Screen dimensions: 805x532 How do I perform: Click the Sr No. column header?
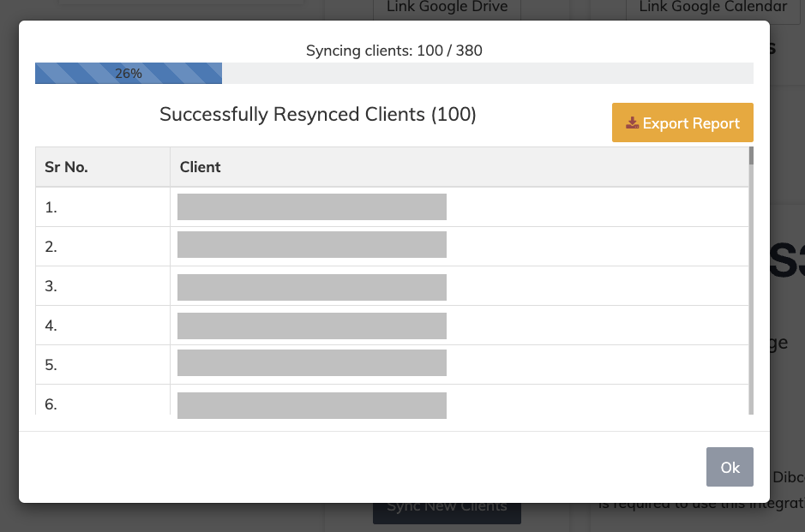click(67, 167)
